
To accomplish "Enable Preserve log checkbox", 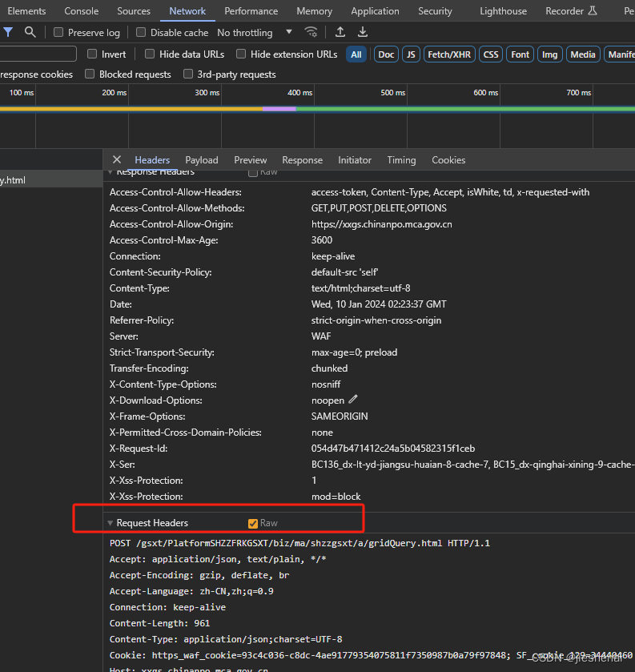I will tap(58, 33).
